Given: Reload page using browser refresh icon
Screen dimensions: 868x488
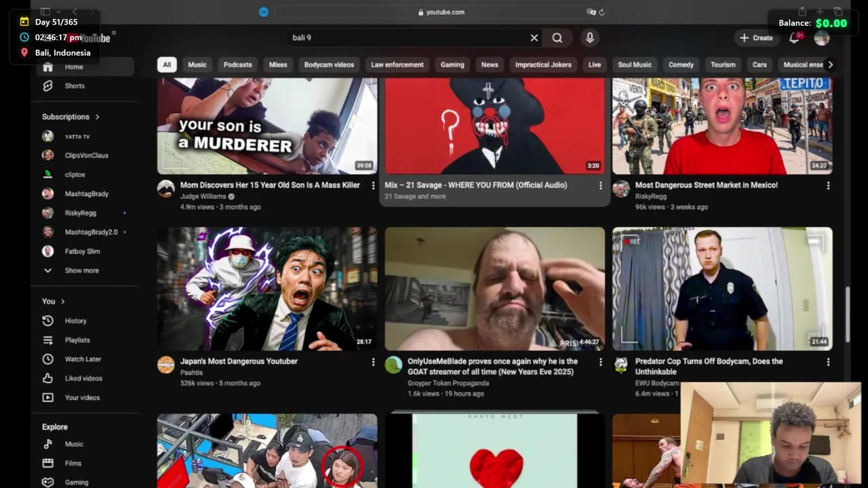Looking at the screenshot, I should pos(601,12).
